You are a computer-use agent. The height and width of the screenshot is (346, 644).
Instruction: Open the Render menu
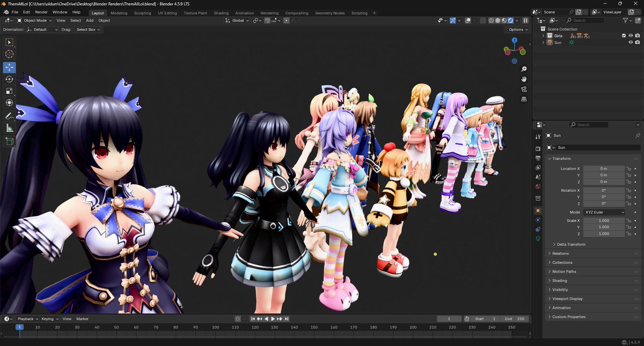[x=41, y=12]
